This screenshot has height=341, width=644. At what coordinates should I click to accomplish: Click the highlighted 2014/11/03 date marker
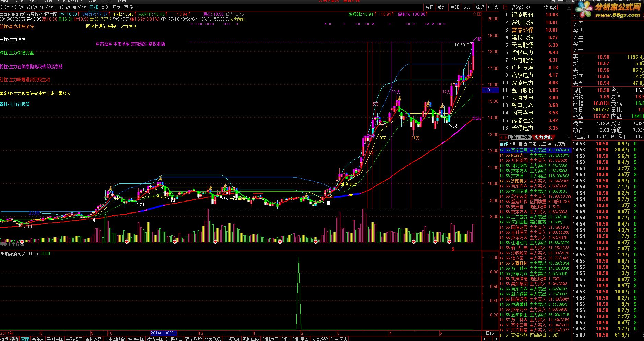pyautogui.click(x=163, y=333)
